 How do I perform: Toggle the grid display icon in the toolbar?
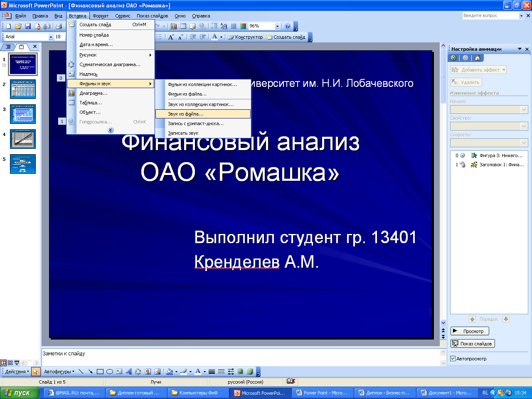tap(234, 26)
